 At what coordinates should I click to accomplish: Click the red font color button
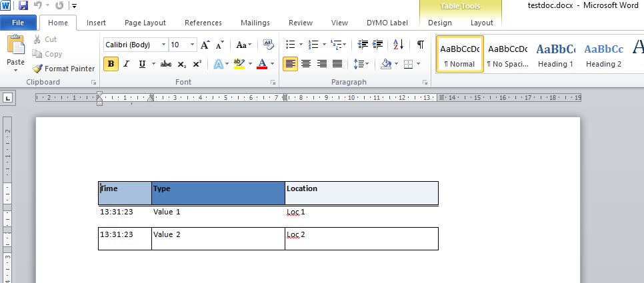coord(261,65)
